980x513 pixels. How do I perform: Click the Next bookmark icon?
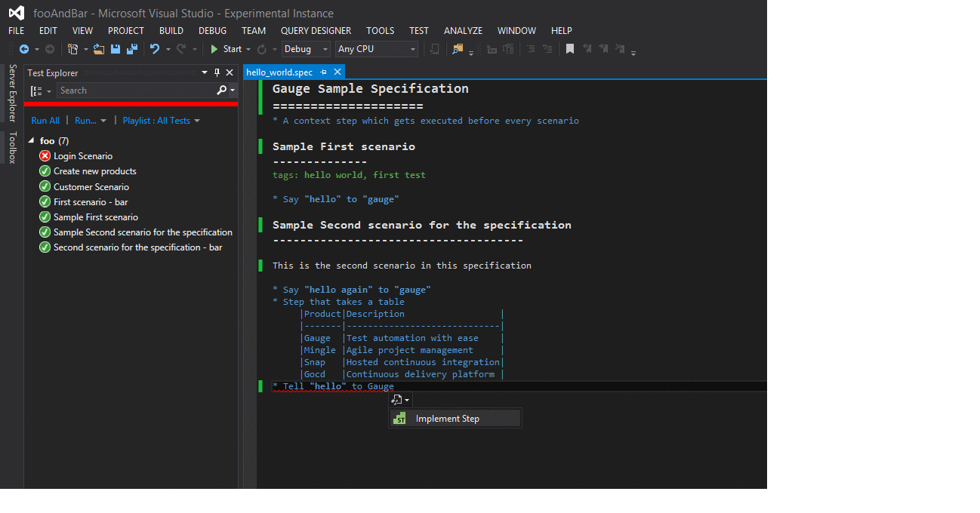point(603,49)
